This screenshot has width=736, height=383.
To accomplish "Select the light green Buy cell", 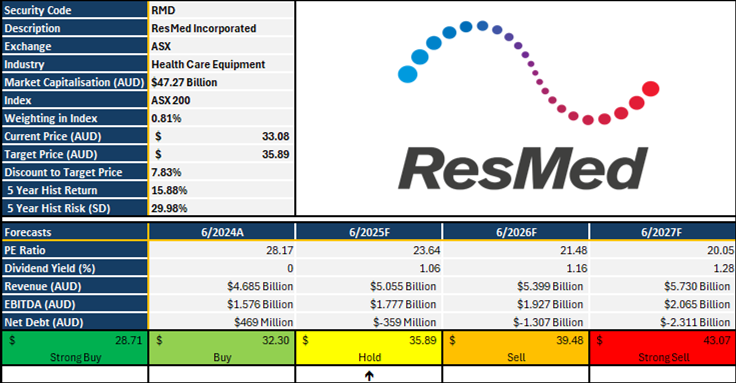I will click(222, 348).
